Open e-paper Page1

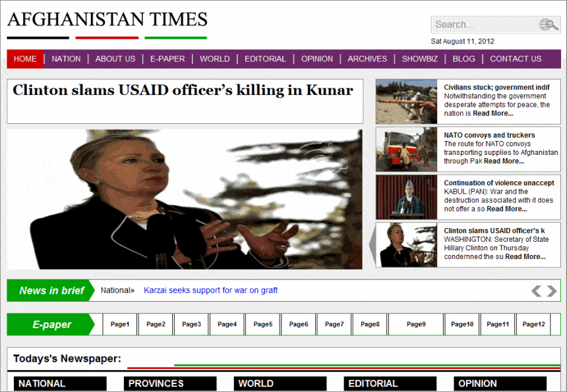[120, 324]
